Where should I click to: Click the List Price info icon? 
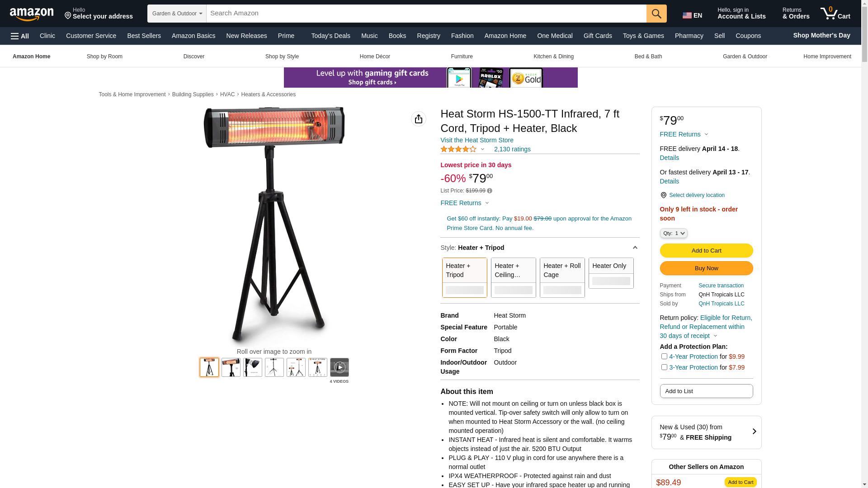(490, 191)
